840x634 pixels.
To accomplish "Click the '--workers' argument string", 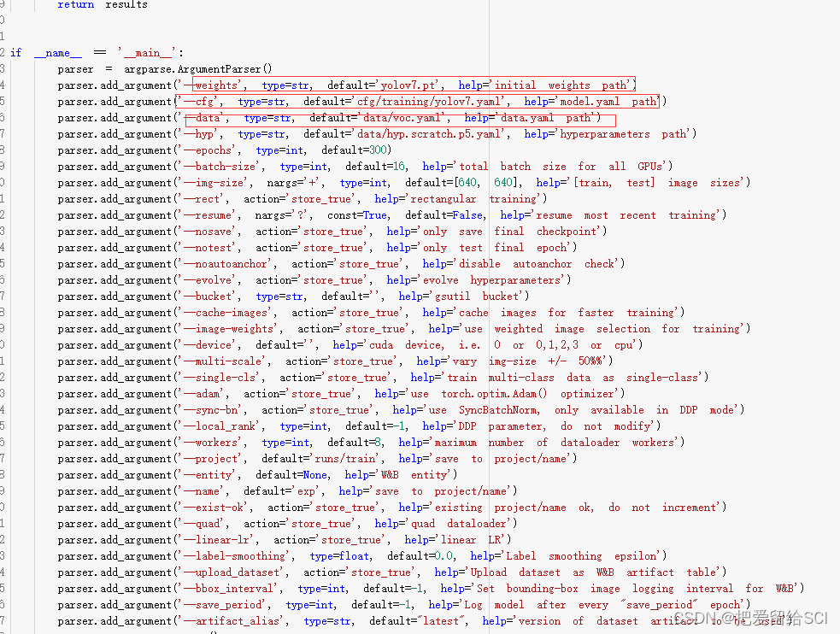I will pos(210,443).
